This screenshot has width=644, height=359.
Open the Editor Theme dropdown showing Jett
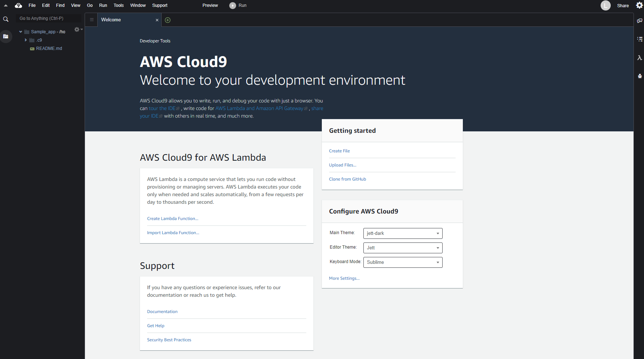click(x=403, y=248)
